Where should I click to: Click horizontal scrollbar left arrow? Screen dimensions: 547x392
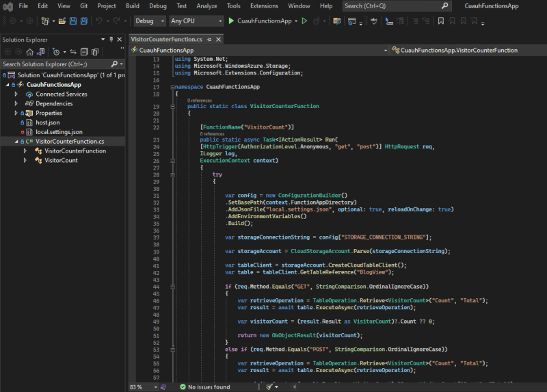point(295,387)
